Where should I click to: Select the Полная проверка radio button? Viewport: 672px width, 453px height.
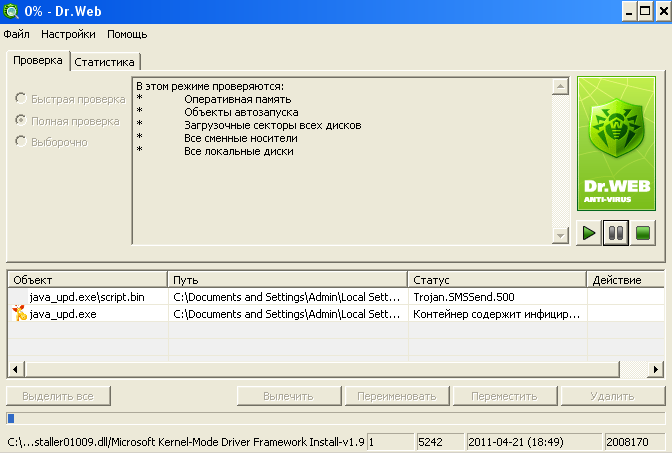point(21,120)
